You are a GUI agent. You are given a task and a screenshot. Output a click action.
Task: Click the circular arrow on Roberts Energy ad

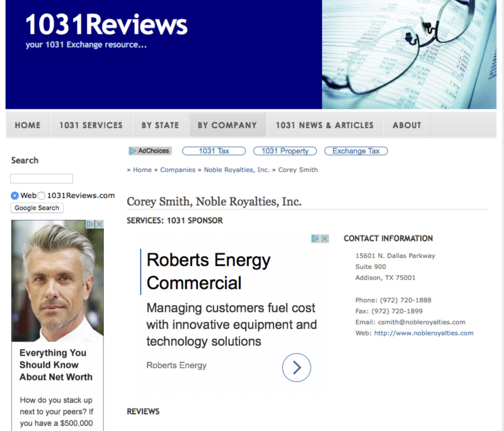296,367
